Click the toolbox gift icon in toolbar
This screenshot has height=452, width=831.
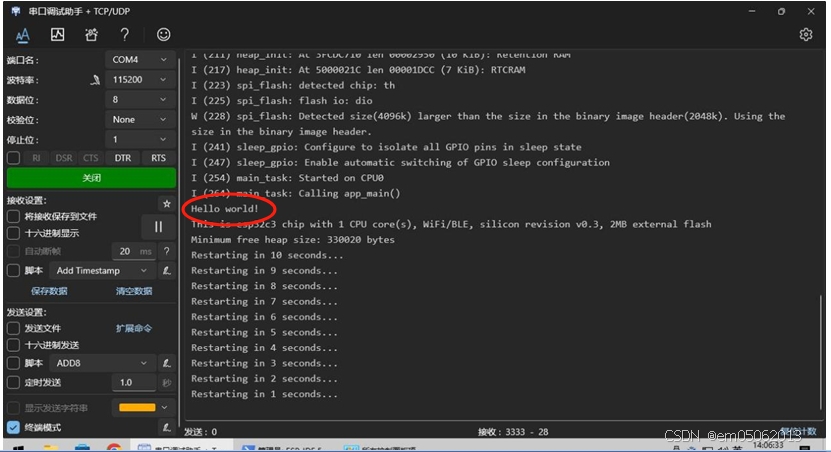(91, 35)
